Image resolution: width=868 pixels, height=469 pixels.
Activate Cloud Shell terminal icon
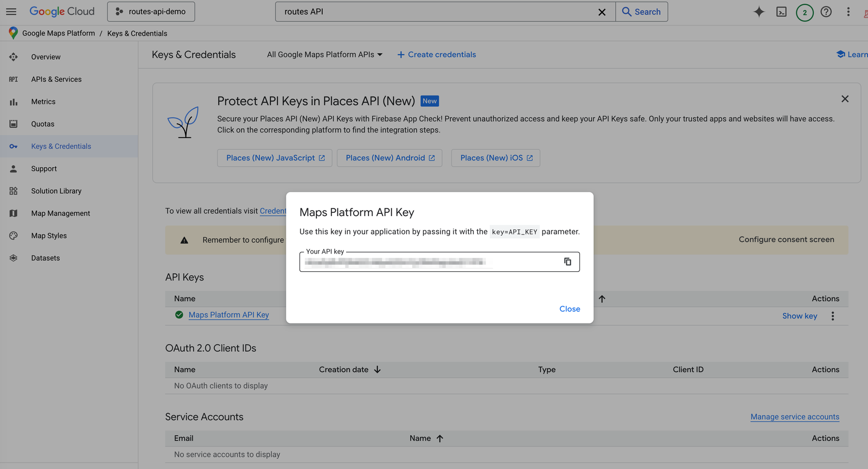pyautogui.click(x=781, y=12)
